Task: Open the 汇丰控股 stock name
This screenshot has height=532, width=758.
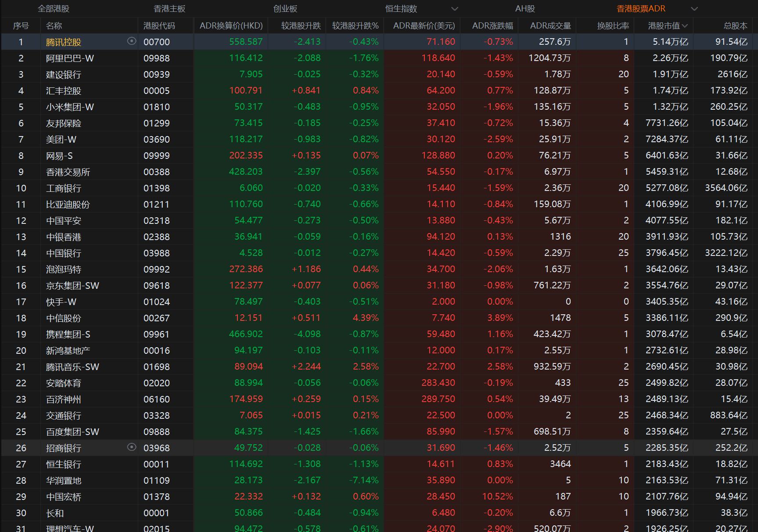Action: point(64,91)
